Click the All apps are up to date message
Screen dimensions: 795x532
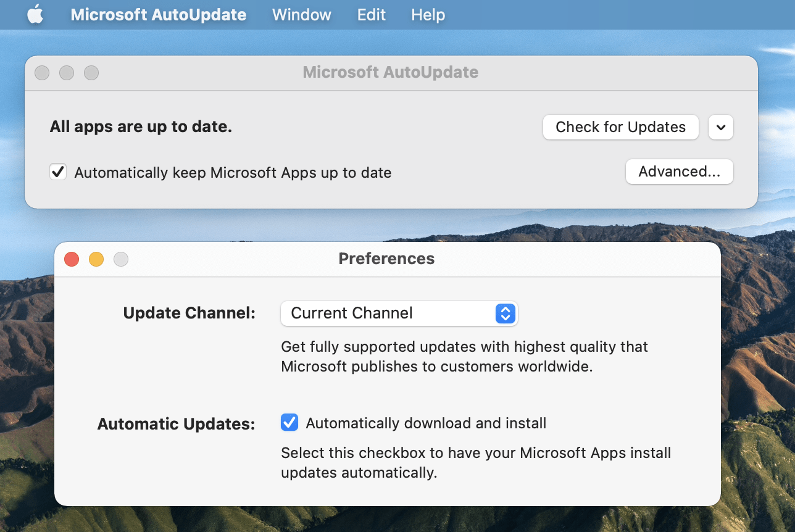[x=142, y=127]
